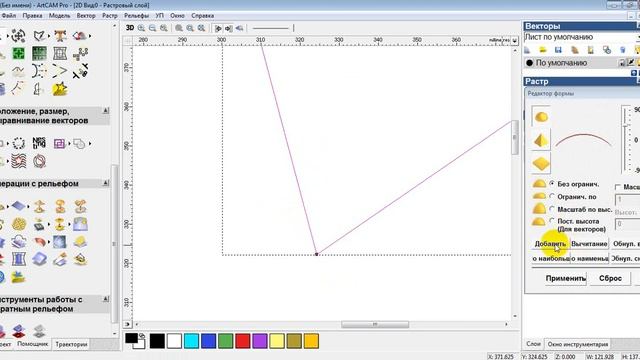Click the transform vectors dotted-circle arrows icon
Screen dimensions: 640x360
click(x=18, y=36)
